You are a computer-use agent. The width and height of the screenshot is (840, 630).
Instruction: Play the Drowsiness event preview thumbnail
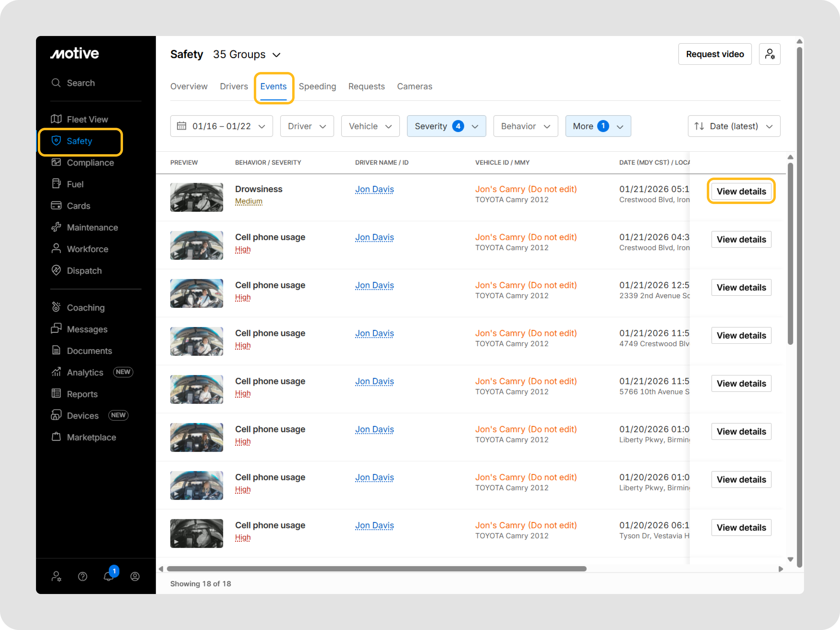[x=197, y=197]
